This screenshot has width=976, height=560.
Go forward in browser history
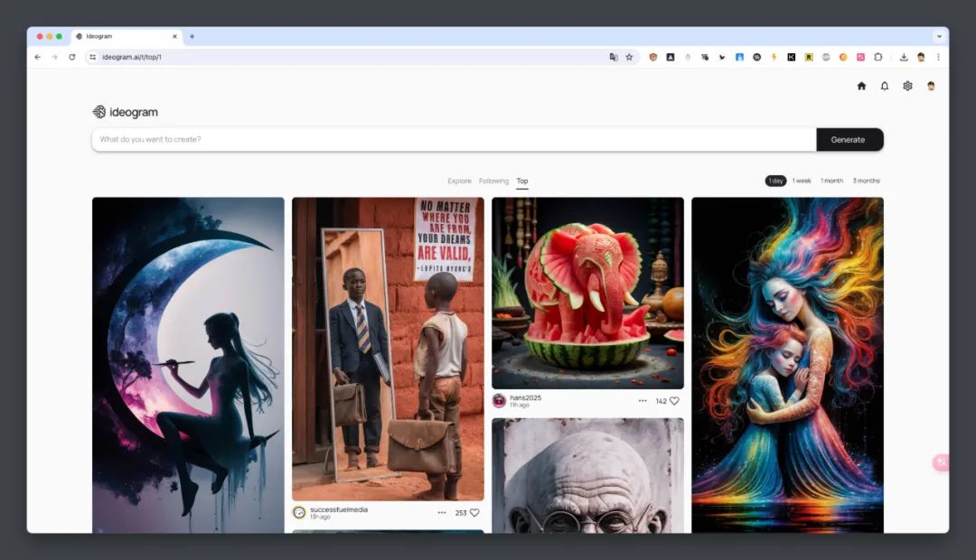pos(55,57)
